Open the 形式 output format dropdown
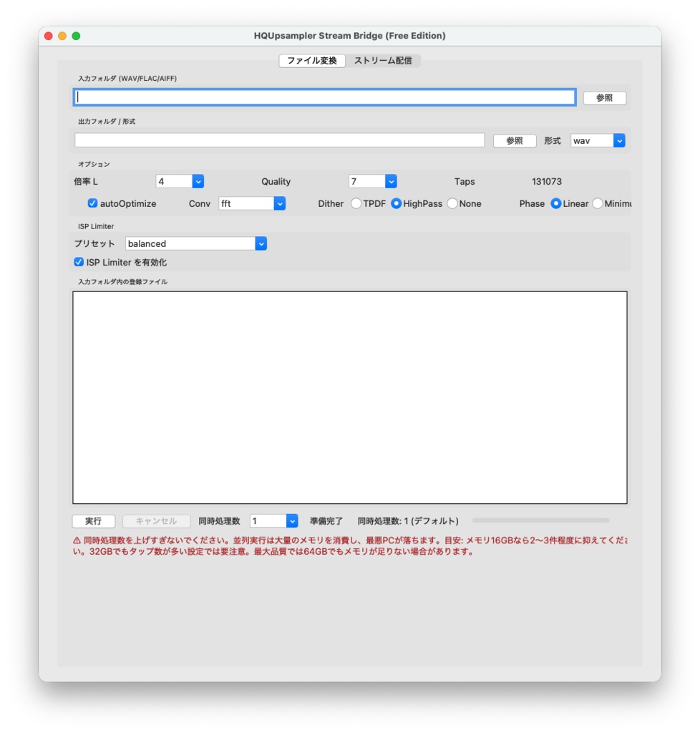Viewport: 700px width, 733px height. coord(598,140)
